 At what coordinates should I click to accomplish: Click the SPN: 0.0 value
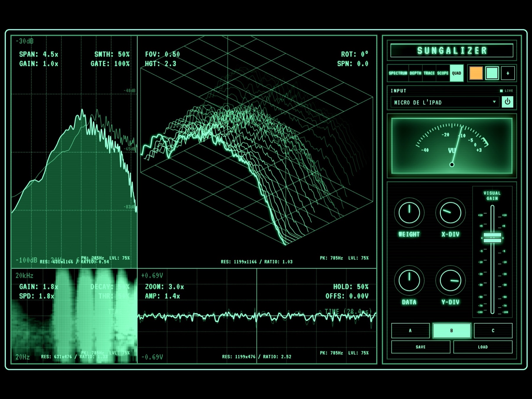[353, 64]
